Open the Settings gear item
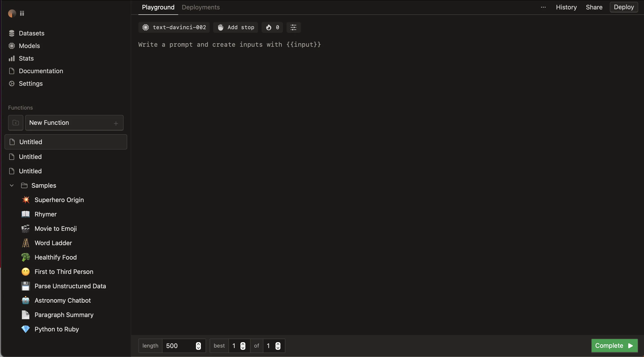The height and width of the screenshot is (357, 644). pos(31,84)
